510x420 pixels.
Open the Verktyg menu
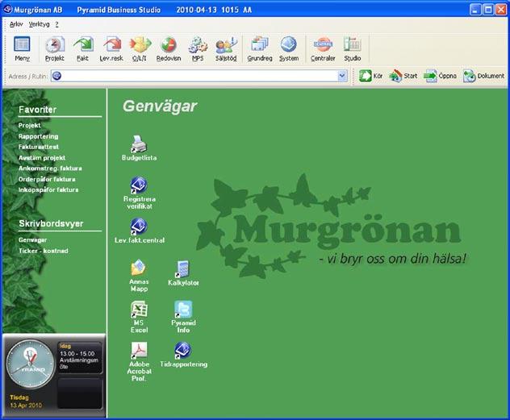point(39,24)
